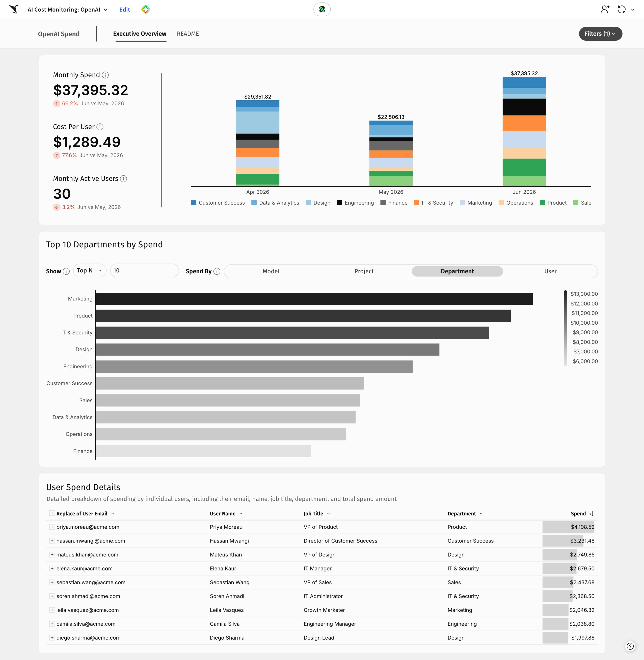This screenshot has height=660, width=644.
Task: Click the Sale legend entry
Action: 582,203
